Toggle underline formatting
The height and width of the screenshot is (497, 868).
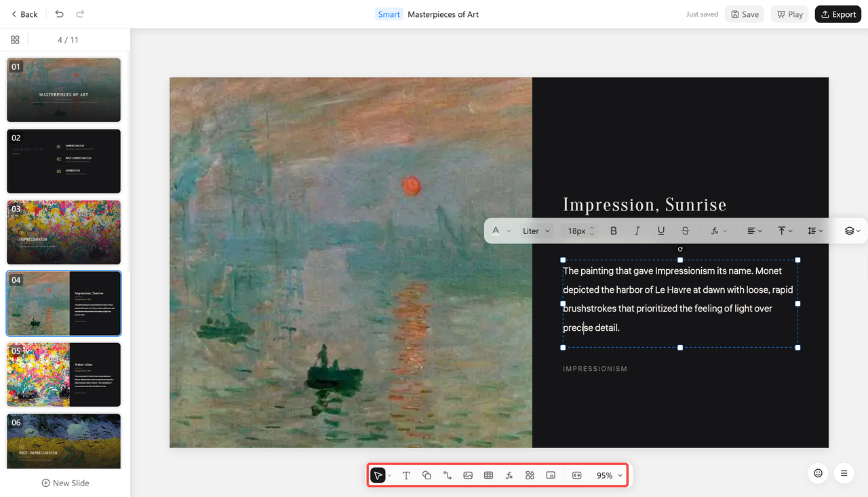tap(661, 231)
